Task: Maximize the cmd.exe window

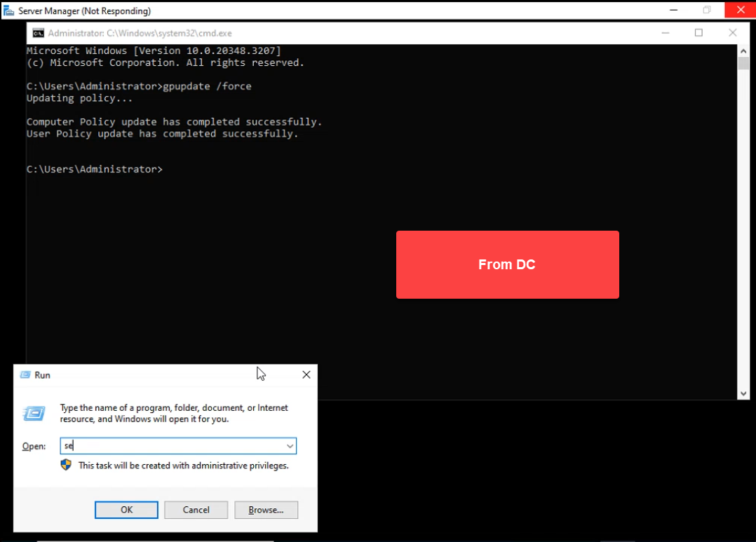Action: (698, 33)
